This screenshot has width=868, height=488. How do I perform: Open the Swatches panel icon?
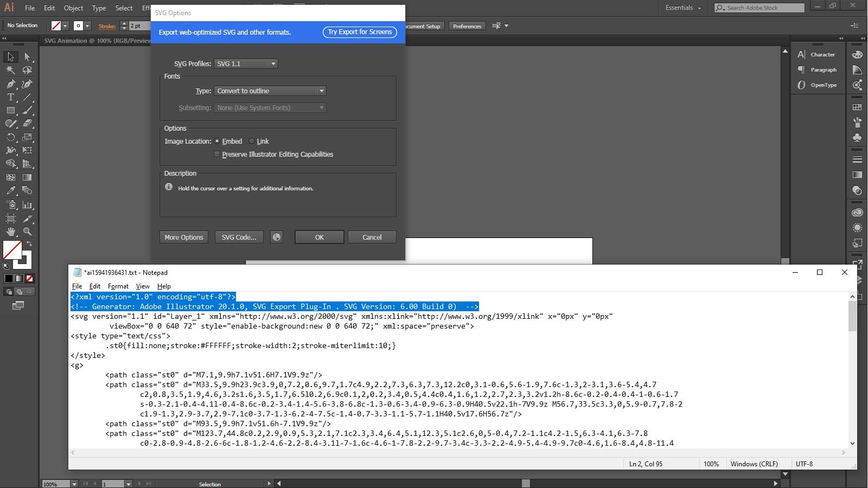coord(857,107)
